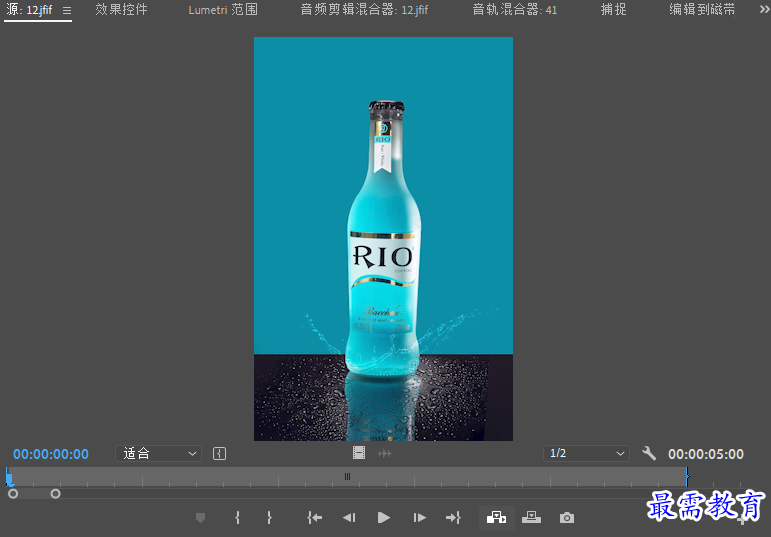The width and height of the screenshot is (771, 537).
Task: Play the source clip
Action: (384, 517)
